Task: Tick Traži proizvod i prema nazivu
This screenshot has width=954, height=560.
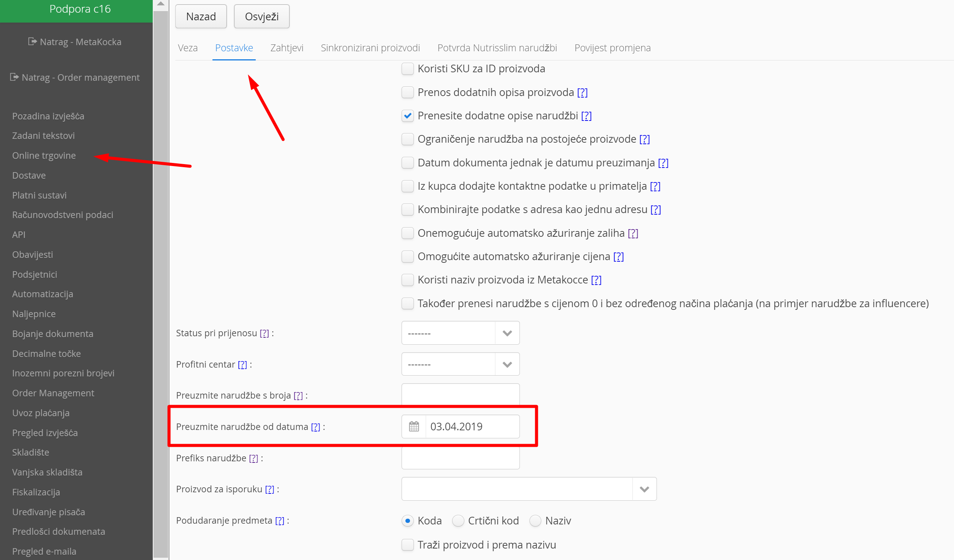Action: 408,545
